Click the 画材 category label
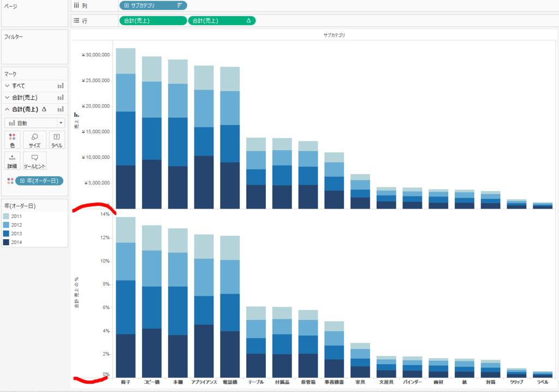 438,382
